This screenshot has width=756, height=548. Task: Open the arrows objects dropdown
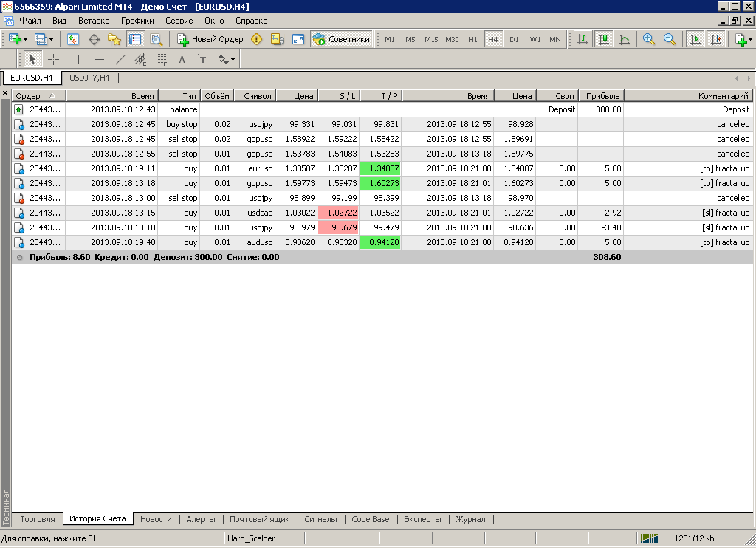pyautogui.click(x=227, y=59)
